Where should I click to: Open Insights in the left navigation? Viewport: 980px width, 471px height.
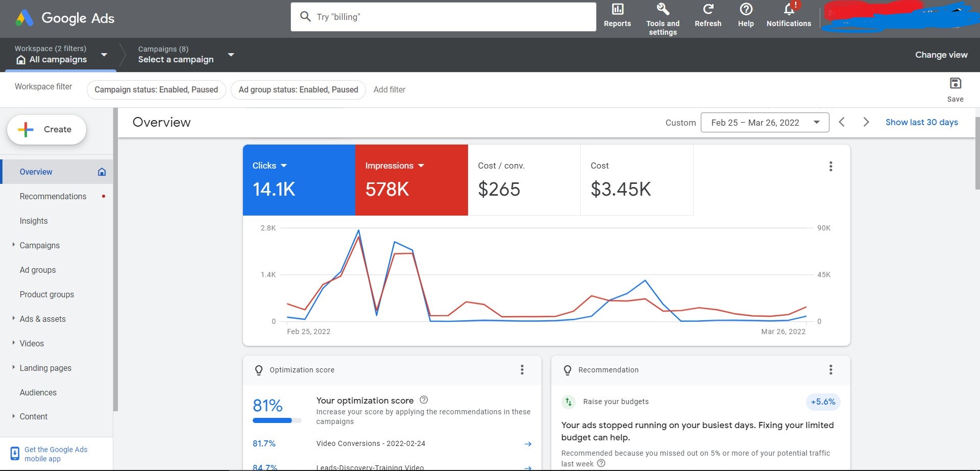point(34,221)
